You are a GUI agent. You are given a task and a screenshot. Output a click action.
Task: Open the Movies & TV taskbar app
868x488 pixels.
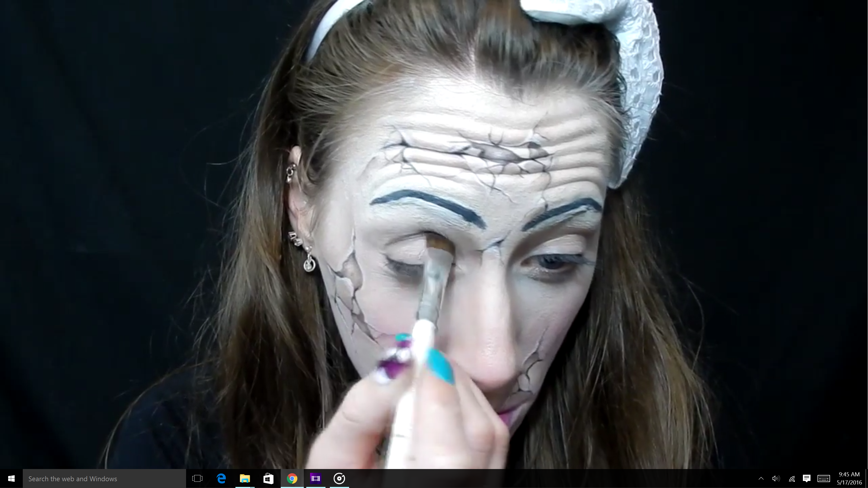tap(316, 479)
